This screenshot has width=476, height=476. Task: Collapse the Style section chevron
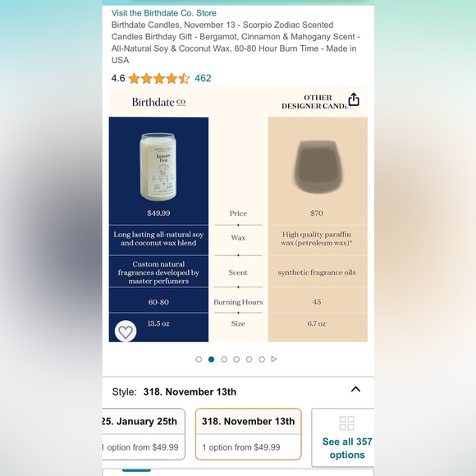point(355,389)
